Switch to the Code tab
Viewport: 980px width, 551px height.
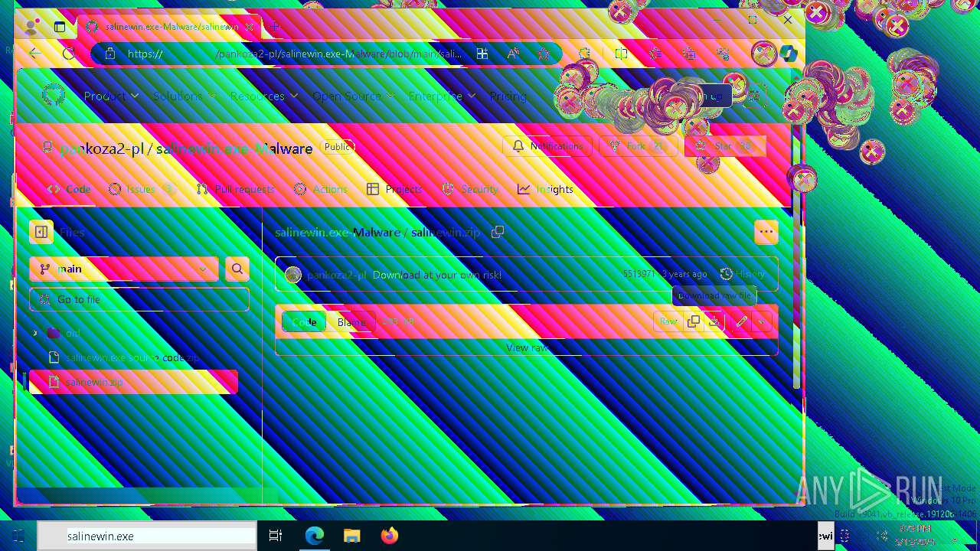tap(69, 189)
